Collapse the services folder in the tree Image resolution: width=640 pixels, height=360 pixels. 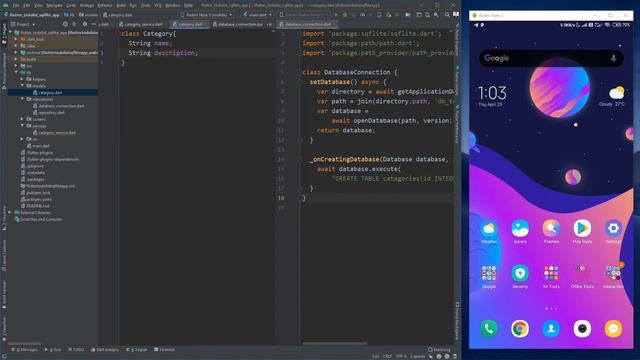tap(22, 126)
